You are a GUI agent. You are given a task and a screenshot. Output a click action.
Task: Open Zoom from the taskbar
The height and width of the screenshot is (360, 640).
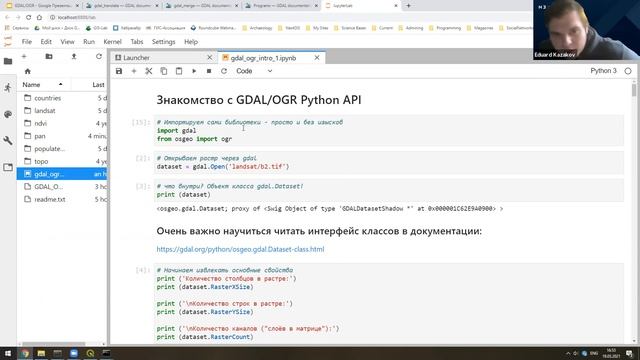pyautogui.click(x=73, y=353)
